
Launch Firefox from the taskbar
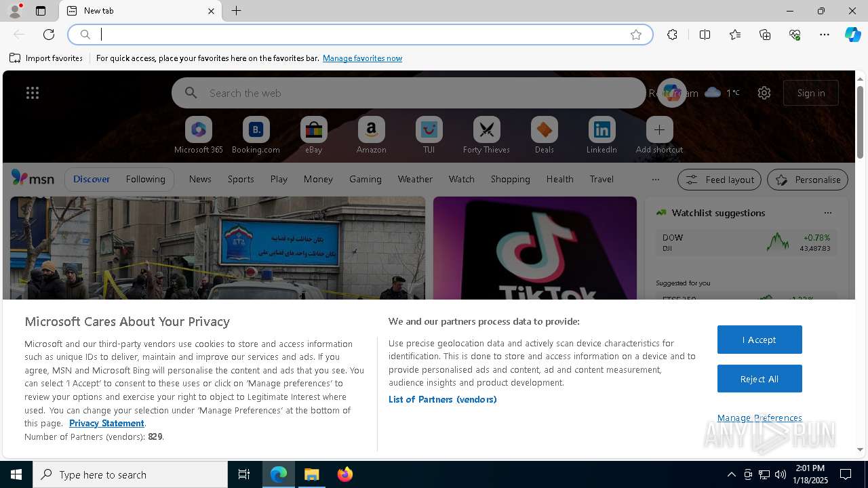(x=345, y=474)
